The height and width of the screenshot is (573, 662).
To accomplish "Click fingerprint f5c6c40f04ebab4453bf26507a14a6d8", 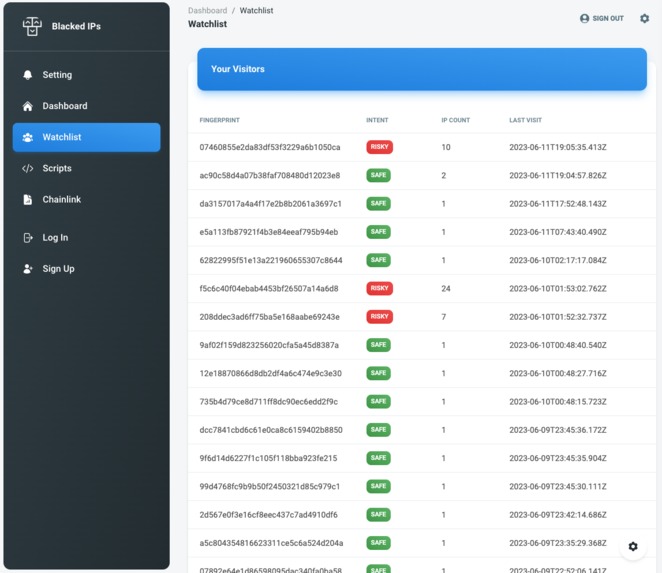I will point(269,289).
